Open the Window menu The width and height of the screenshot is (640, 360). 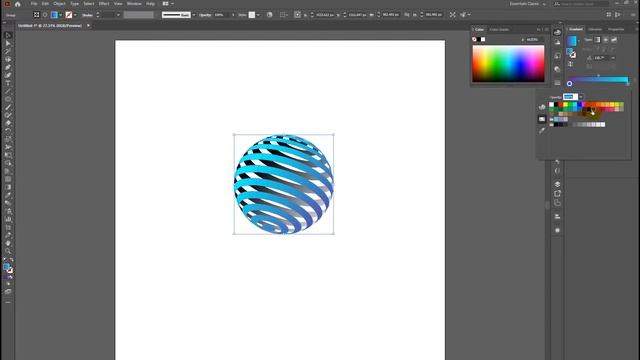[134, 4]
